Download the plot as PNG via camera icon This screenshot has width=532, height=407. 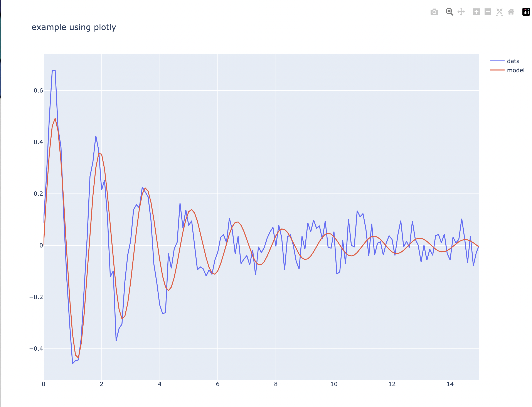[434, 12]
